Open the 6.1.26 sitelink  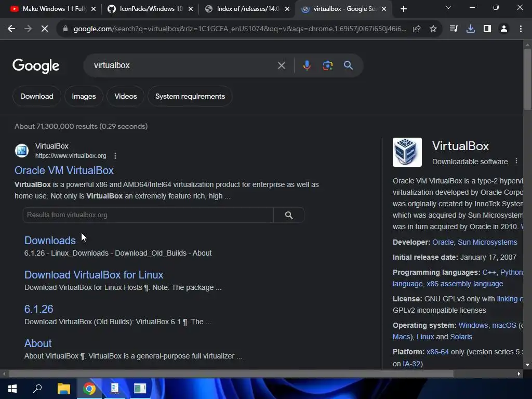[38, 309]
